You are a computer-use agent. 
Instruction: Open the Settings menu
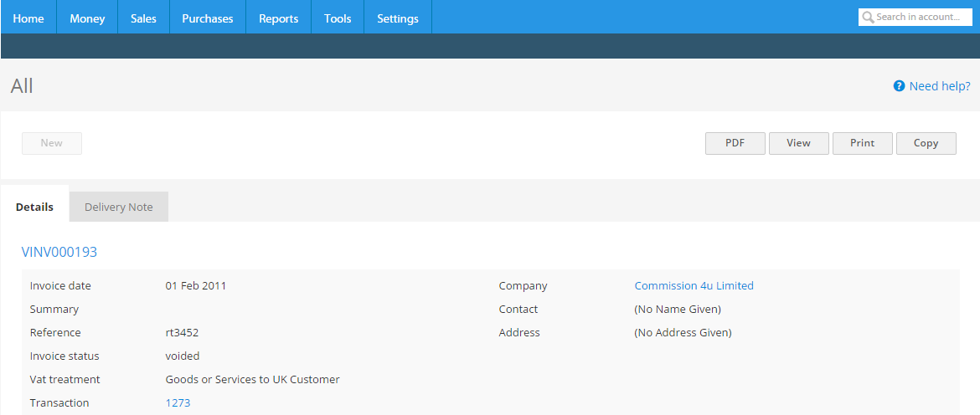(397, 18)
